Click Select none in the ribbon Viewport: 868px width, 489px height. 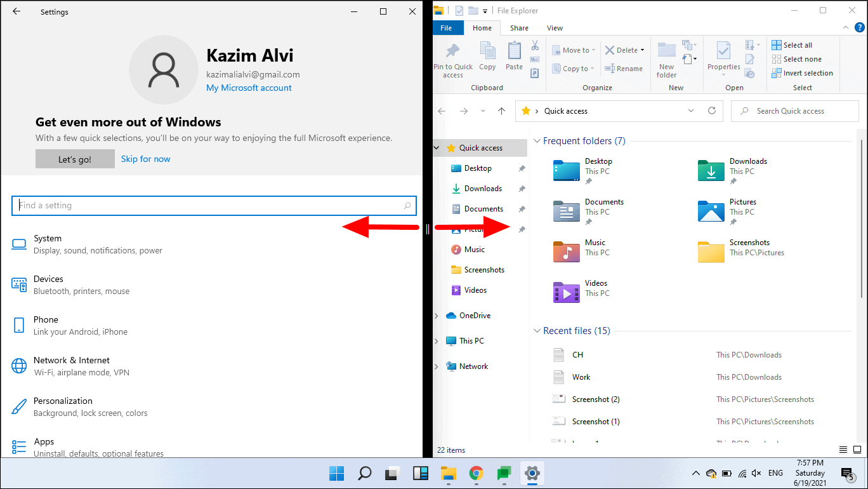tap(796, 59)
